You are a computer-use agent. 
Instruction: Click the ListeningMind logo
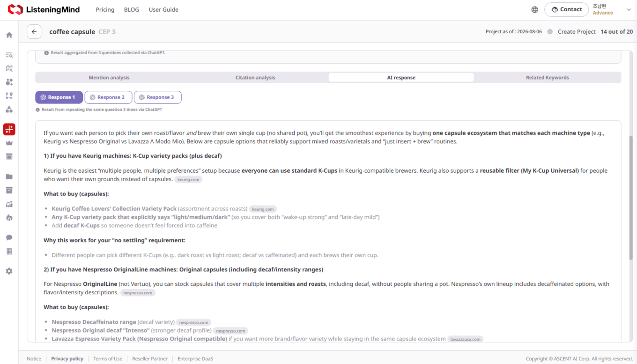coord(44,9)
